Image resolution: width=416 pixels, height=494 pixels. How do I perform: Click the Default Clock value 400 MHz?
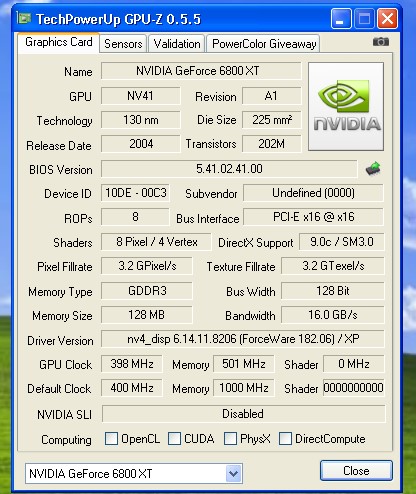132,388
